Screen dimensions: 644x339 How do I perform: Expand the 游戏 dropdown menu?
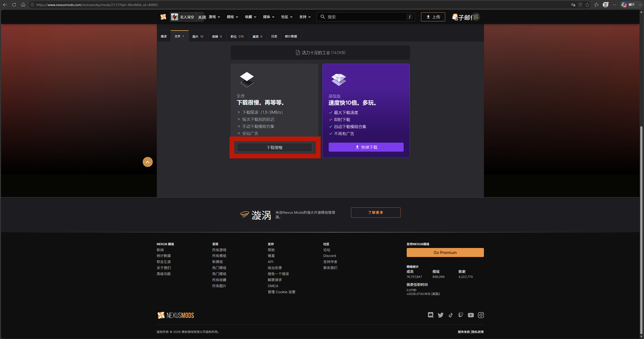click(214, 17)
